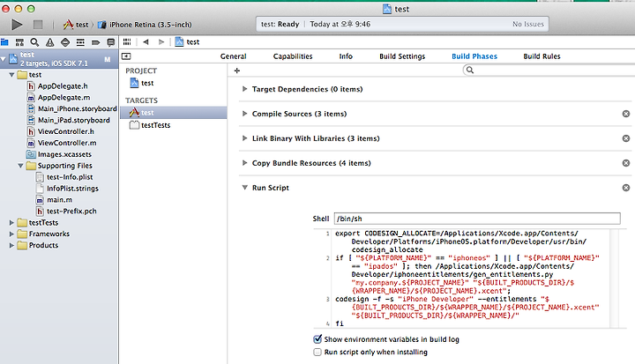
Task: Open the Log navigator speech bubble icon
Action: coord(110,42)
